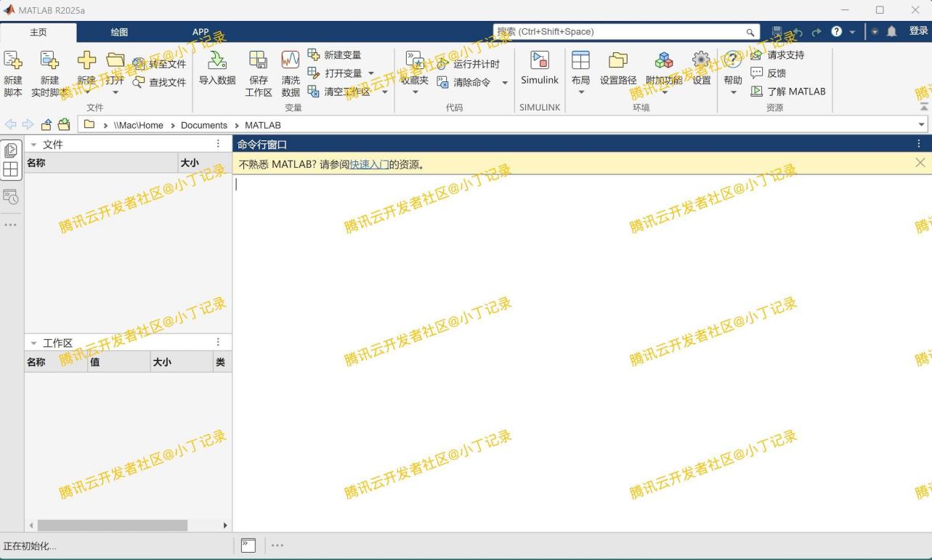Click the 保存工作区 icon
This screenshot has width=932, height=560.
pos(258,60)
